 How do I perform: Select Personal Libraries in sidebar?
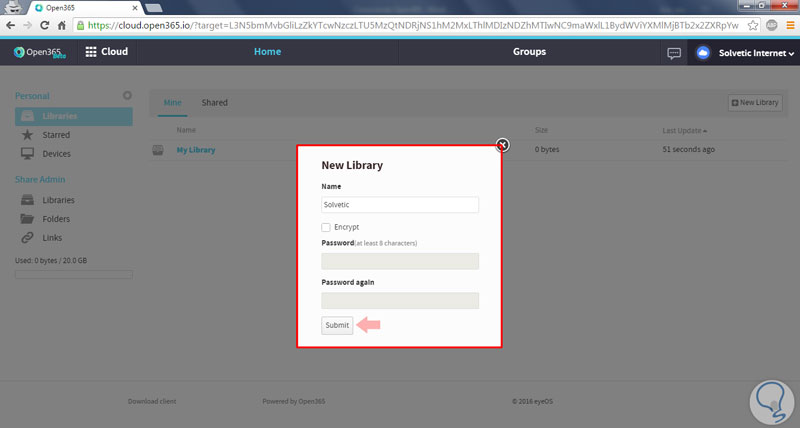(73, 116)
